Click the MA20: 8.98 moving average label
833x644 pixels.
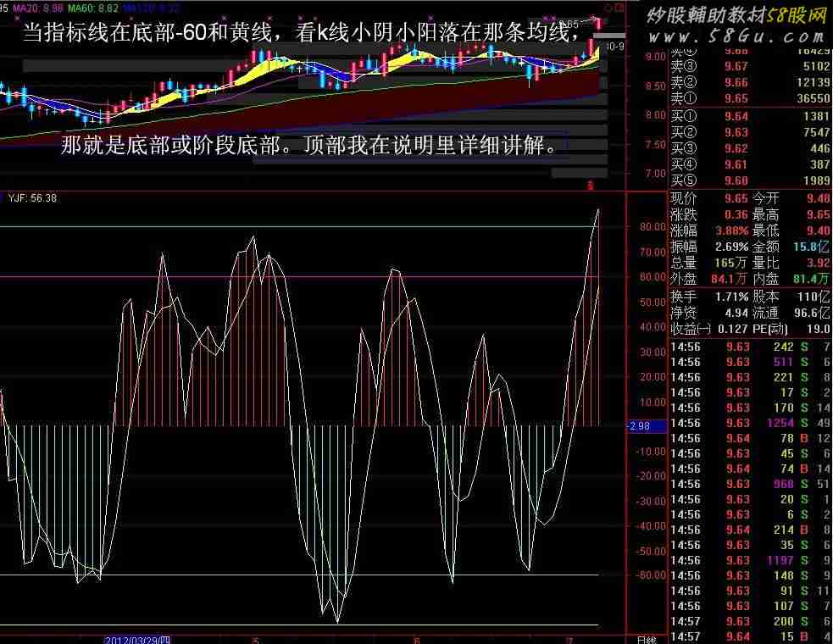[38, 8]
